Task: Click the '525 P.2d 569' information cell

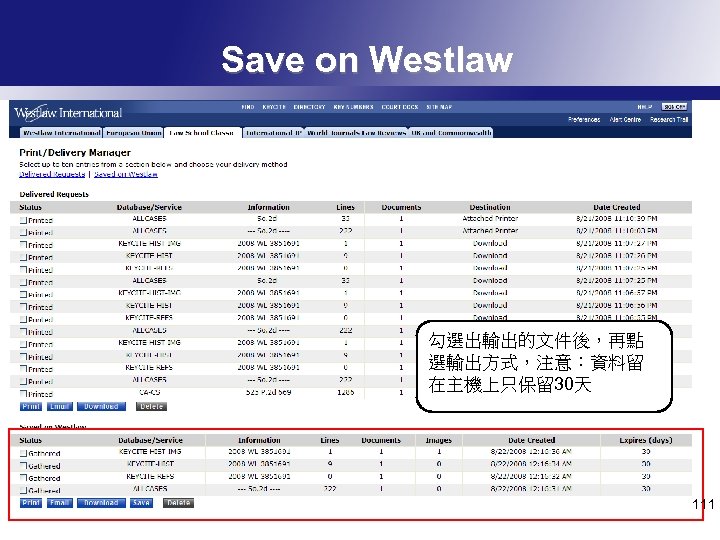Action: pos(268,393)
